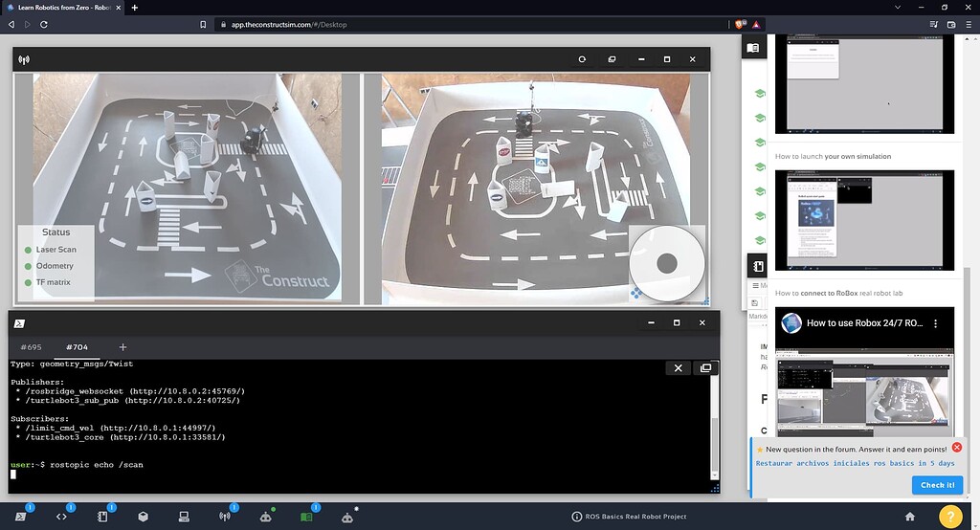Open the Restaurar archivos iniciales forum link

coord(855,463)
